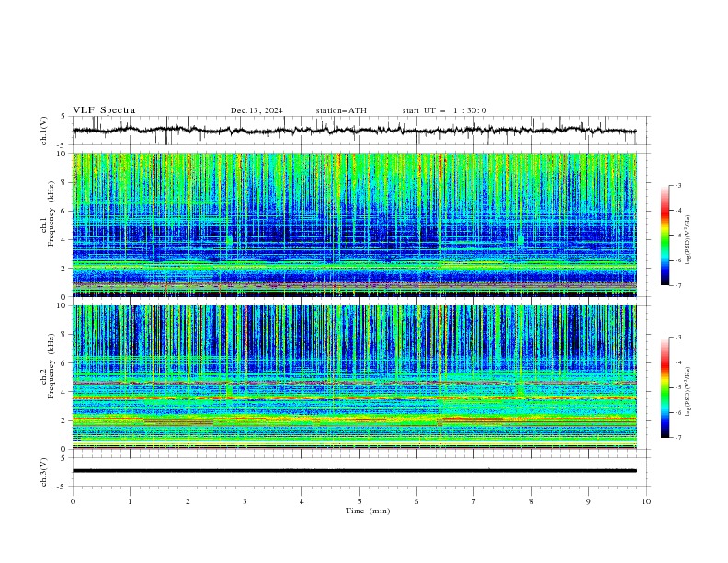Click the time axis tick label '5'
This screenshot has width=728, height=563.
[359, 501]
